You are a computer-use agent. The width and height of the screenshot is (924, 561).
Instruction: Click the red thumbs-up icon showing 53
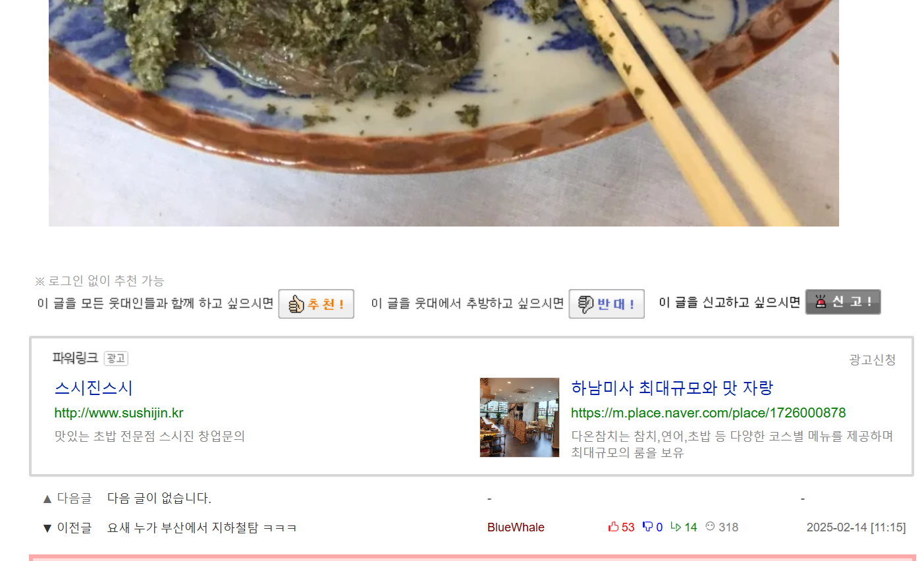[614, 527]
